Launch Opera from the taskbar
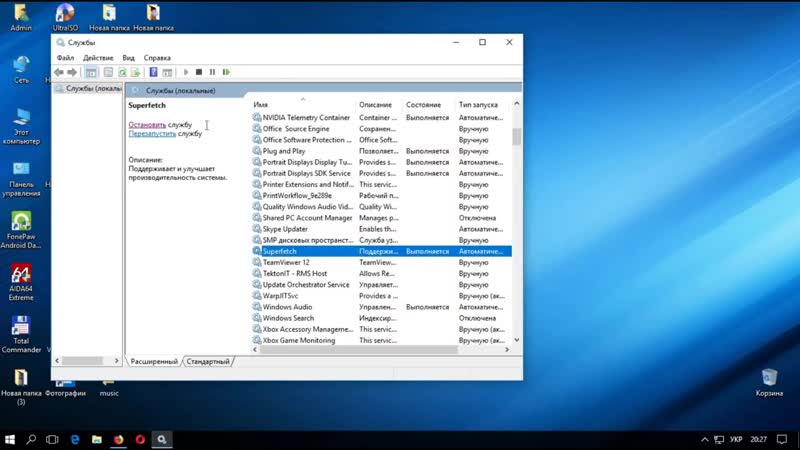 coord(140,439)
